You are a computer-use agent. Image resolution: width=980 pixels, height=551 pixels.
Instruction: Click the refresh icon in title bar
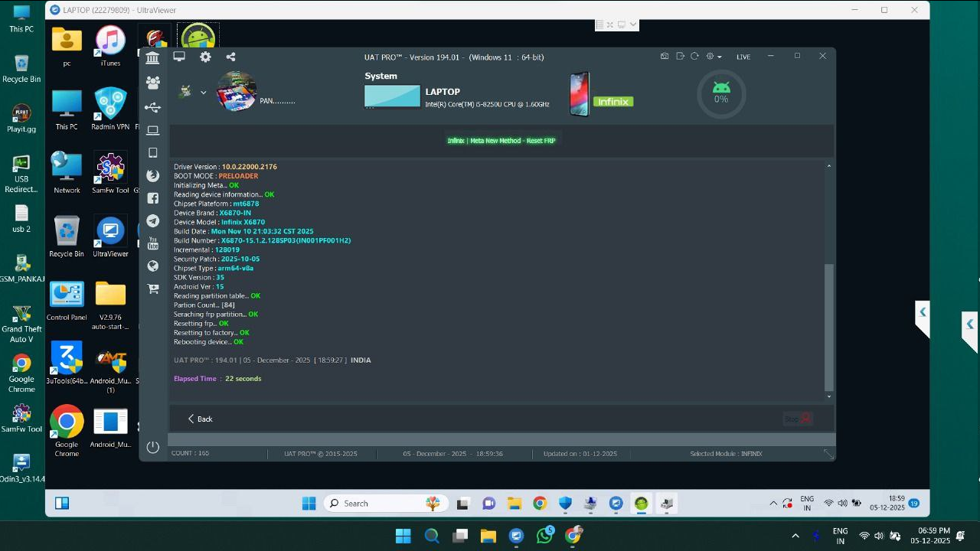(x=694, y=57)
